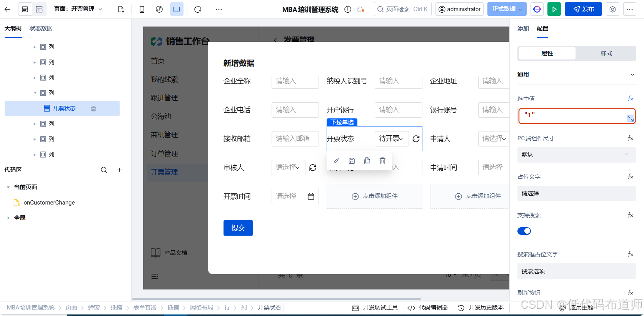Viewport: 644px width, 316px height.
Task: Switch to the 大纲树 tab
Action: pos(13,28)
